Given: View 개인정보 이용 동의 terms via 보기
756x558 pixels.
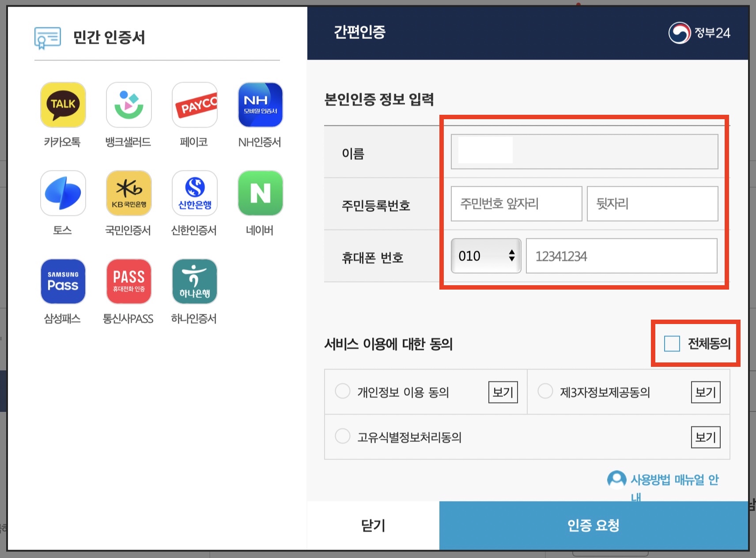Looking at the screenshot, I should pyautogui.click(x=503, y=392).
